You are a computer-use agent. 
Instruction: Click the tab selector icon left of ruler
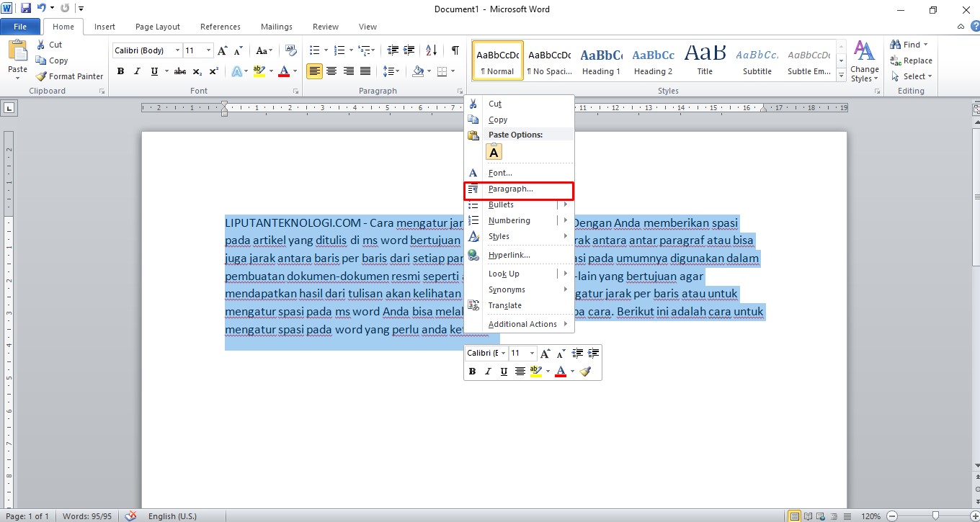click(x=9, y=108)
